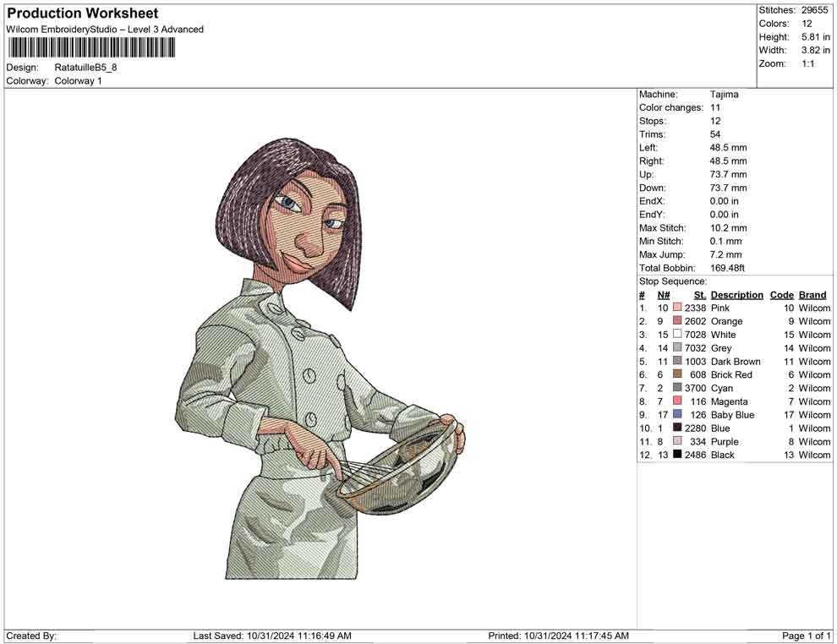Click the Max Jump value 7.2 mm
The height and width of the screenshot is (644, 837).
point(725,254)
